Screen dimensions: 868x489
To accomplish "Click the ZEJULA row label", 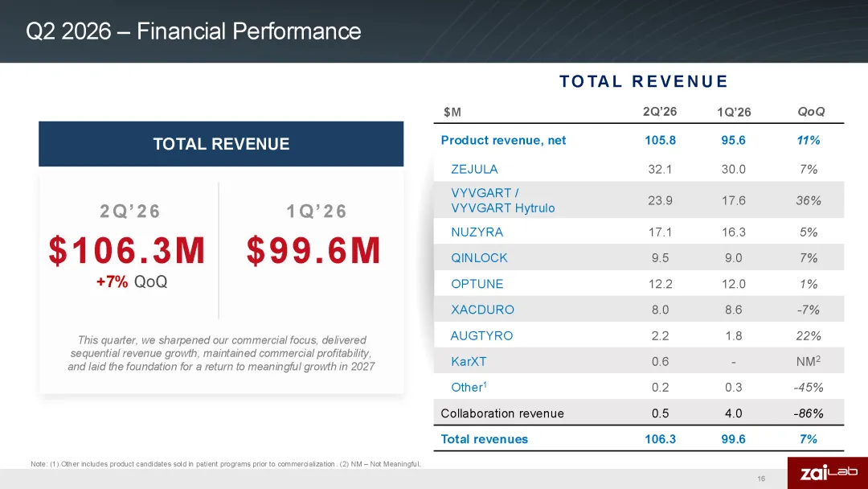I will (474, 169).
